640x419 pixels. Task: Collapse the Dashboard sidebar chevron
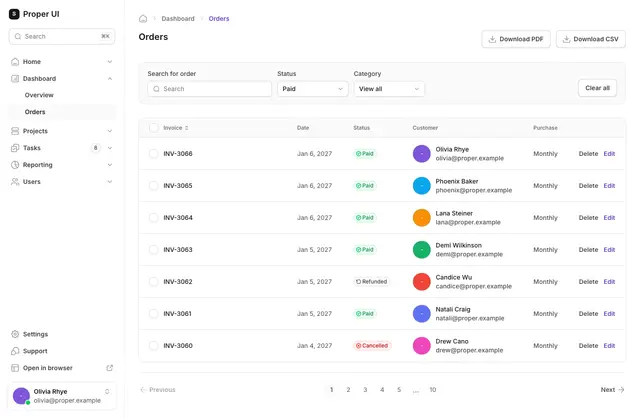110,78
